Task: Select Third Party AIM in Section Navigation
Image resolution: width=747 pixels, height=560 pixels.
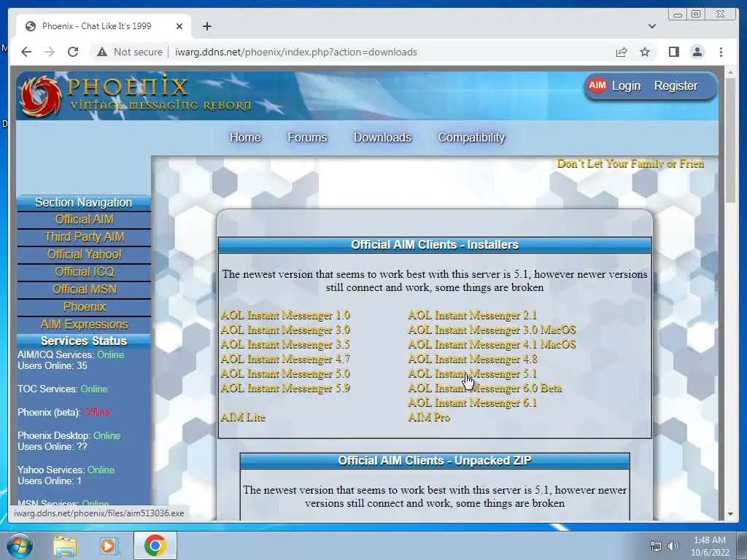Action: 84,237
